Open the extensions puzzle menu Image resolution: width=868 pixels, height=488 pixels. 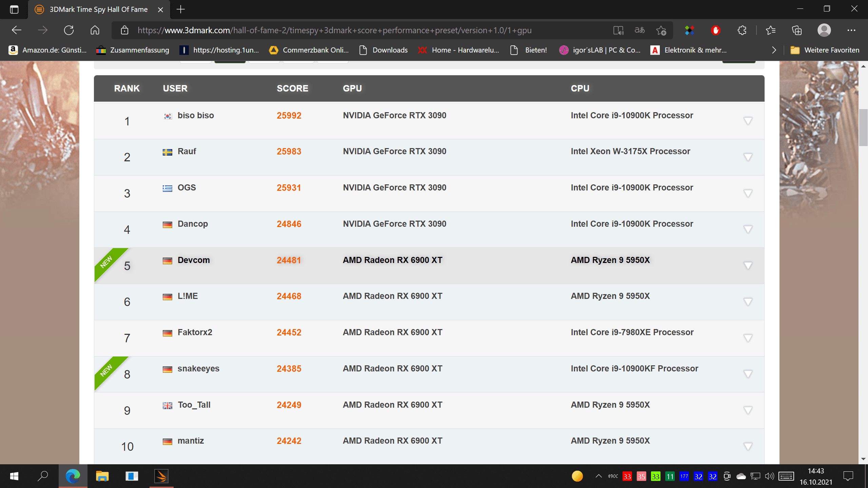coord(742,30)
